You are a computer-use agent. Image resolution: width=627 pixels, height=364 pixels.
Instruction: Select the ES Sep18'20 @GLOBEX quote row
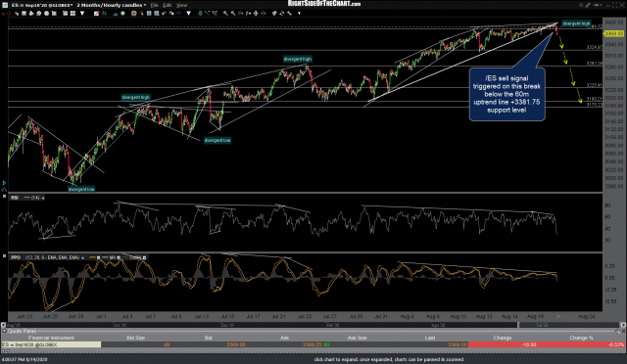[313, 344]
